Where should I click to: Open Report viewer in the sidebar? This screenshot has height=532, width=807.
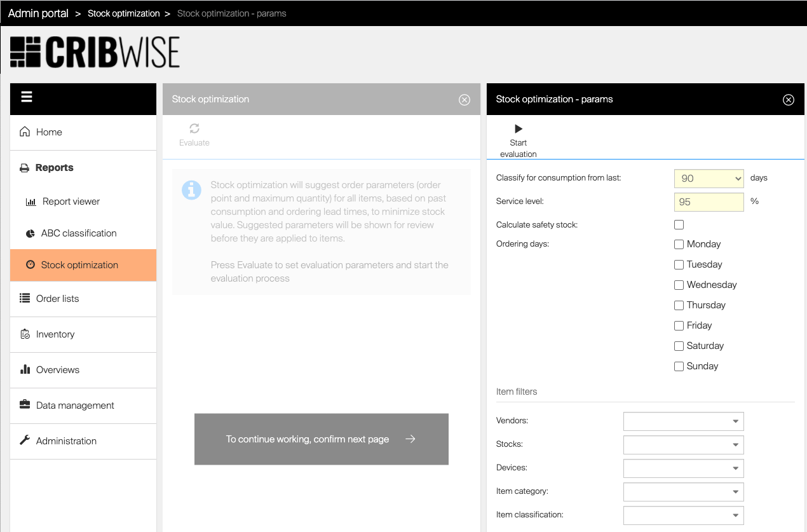click(x=71, y=201)
